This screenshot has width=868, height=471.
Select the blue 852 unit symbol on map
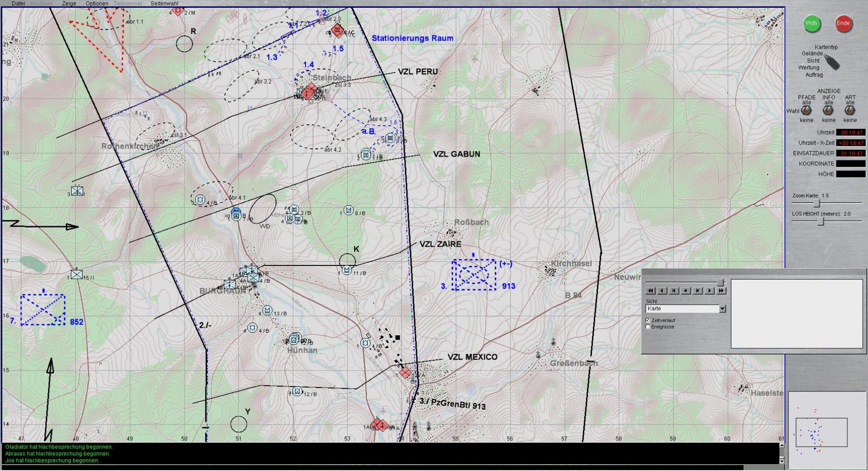click(x=43, y=310)
